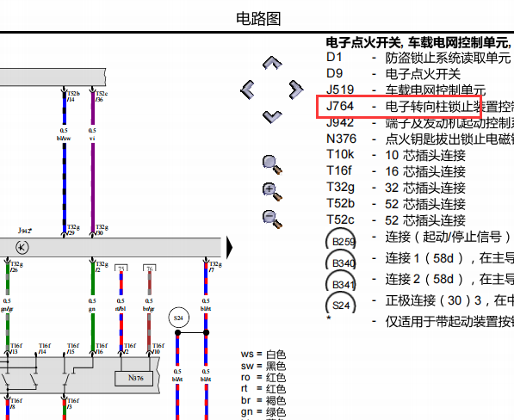Select the D9 电子点火开关 legend entry
The height and width of the screenshot is (420, 514).
tap(393, 74)
